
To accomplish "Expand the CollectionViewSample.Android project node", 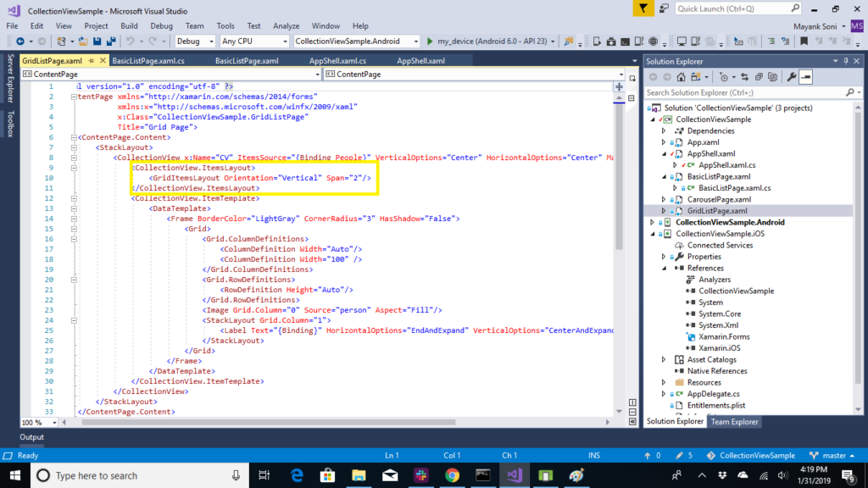I will pyautogui.click(x=652, y=223).
